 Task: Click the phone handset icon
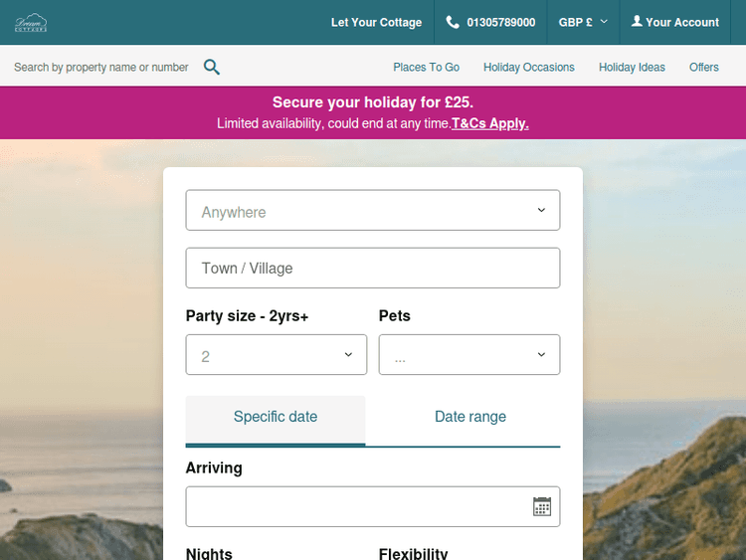tap(453, 22)
